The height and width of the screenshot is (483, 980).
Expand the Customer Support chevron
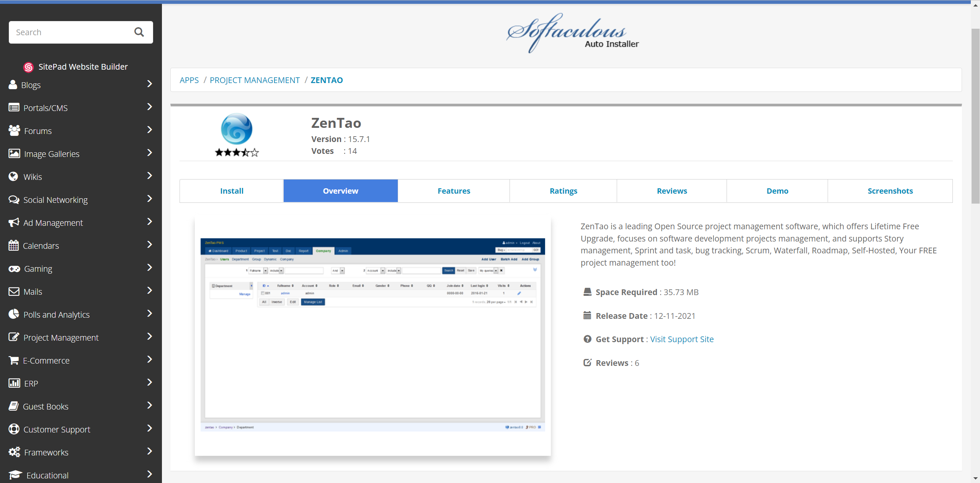tap(150, 429)
